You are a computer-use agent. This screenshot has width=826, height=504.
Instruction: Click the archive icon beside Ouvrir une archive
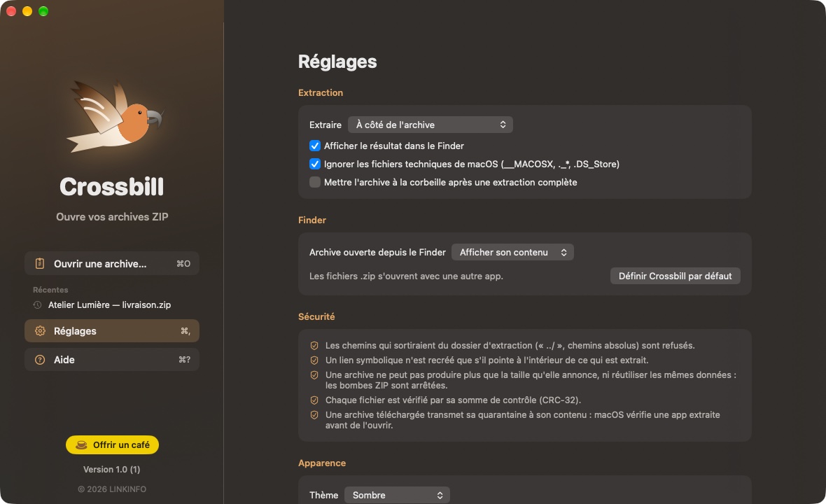point(39,263)
